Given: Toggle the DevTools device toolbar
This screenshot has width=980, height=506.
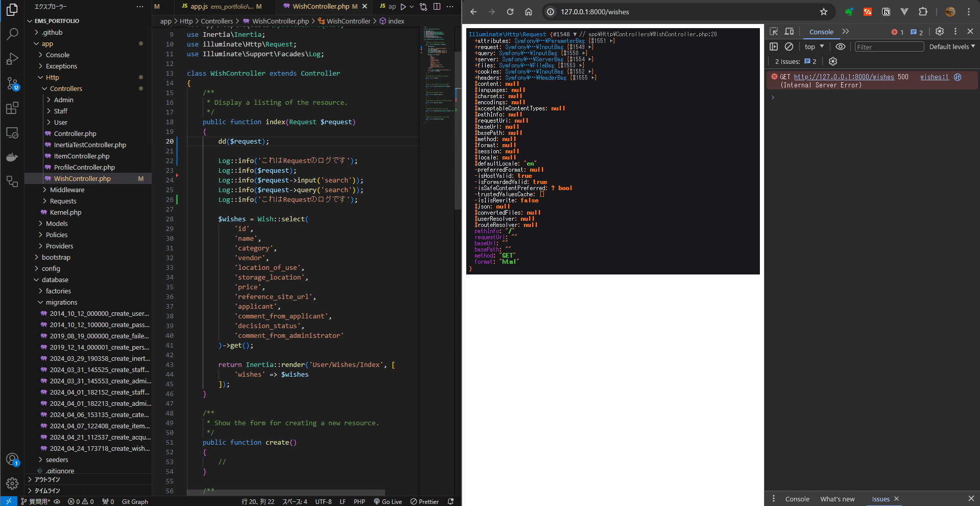Looking at the screenshot, I should (x=789, y=32).
